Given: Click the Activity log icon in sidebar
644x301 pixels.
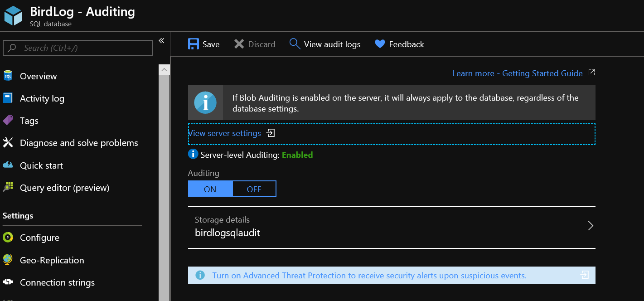Looking at the screenshot, I should [x=8, y=98].
